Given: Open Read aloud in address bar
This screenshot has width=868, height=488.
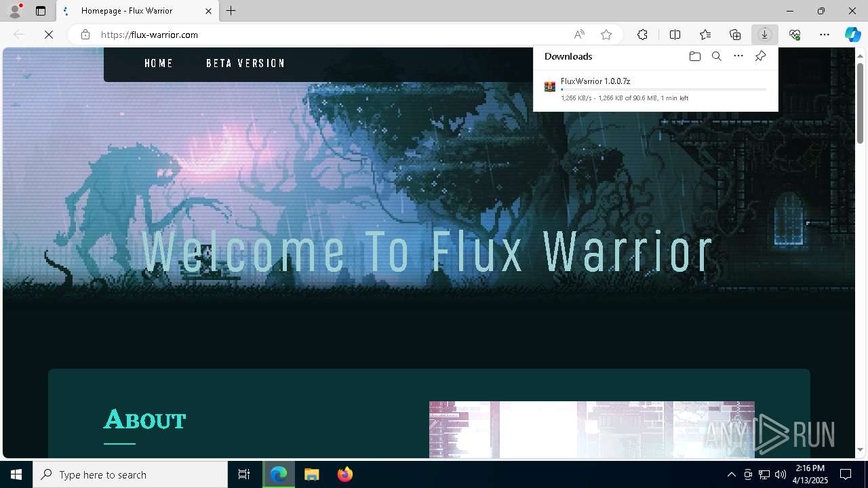Looking at the screenshot, I should click(579, 35).
